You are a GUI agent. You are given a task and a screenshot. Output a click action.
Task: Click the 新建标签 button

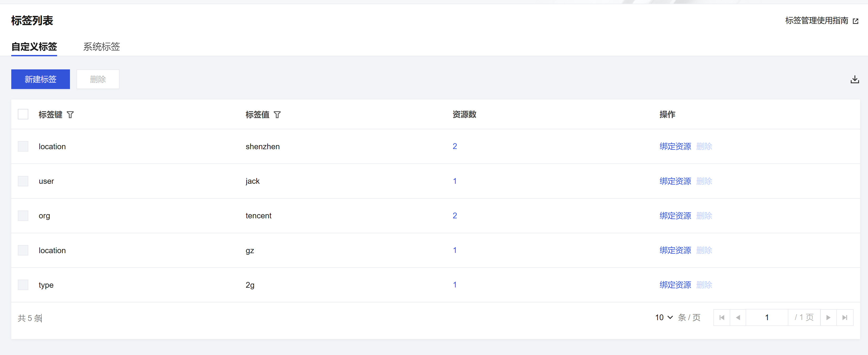(40, 80)
